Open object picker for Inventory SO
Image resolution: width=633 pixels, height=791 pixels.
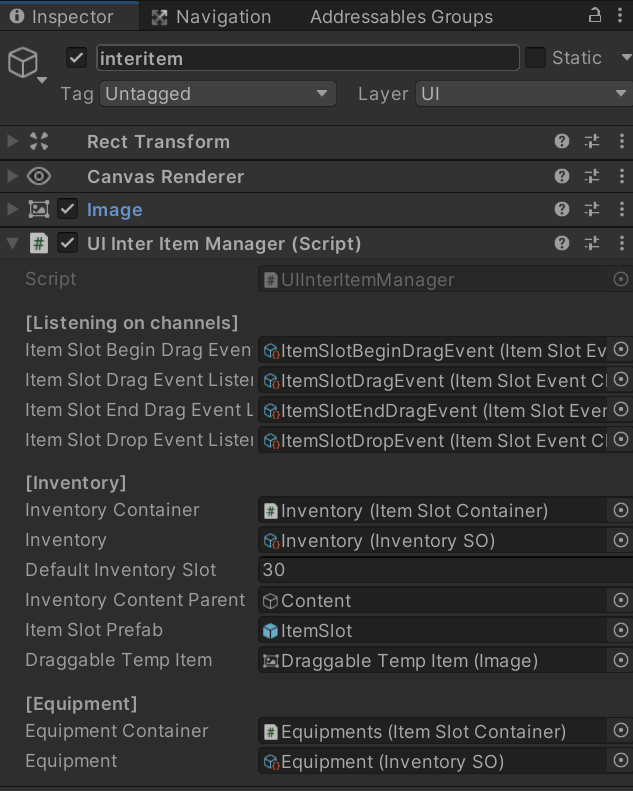tap(621, 540)
